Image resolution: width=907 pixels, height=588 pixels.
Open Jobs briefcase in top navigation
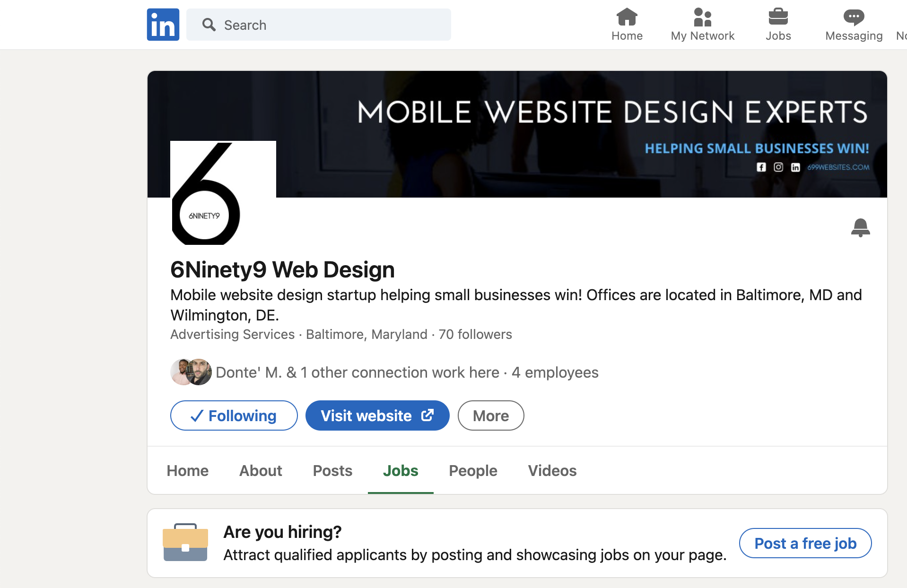coord(778,25)
